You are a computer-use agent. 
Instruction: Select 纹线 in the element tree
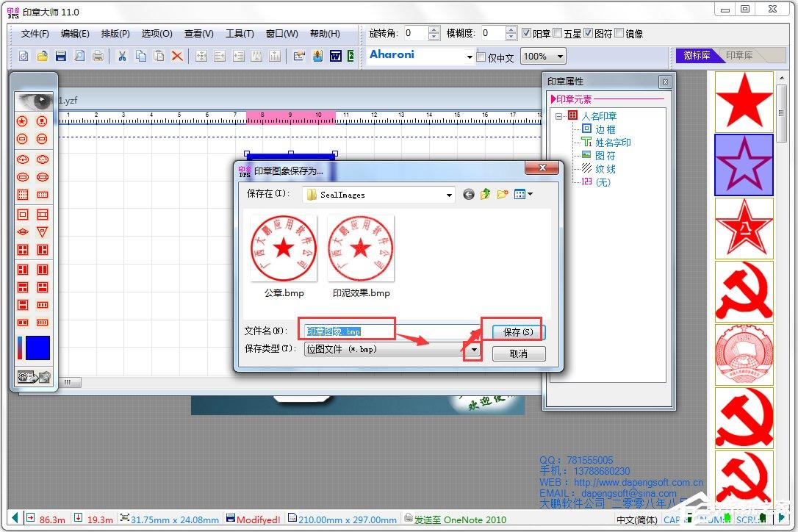coord(605,169)
